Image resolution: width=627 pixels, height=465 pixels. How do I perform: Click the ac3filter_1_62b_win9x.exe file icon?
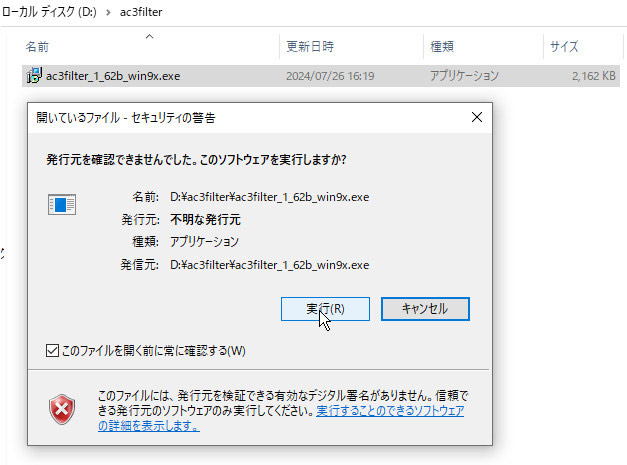33,75
